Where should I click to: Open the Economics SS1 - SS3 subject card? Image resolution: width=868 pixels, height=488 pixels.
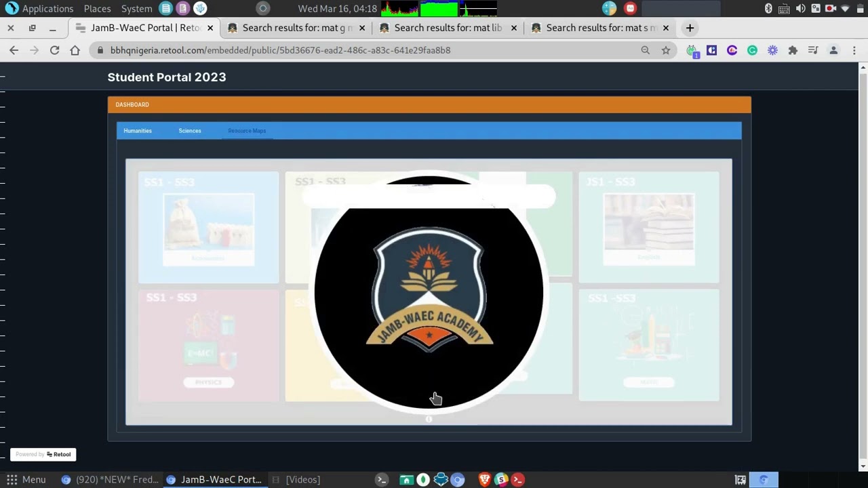[208, 227]
